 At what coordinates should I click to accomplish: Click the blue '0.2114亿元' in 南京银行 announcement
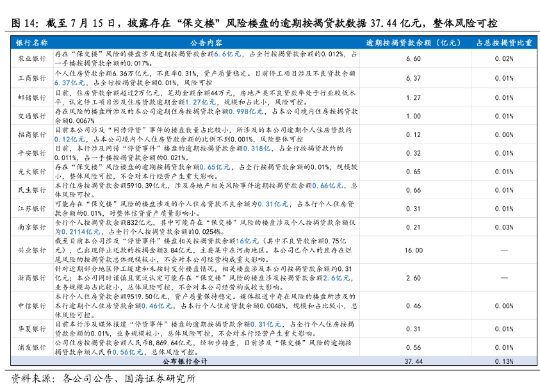click(x=81, y=232)
